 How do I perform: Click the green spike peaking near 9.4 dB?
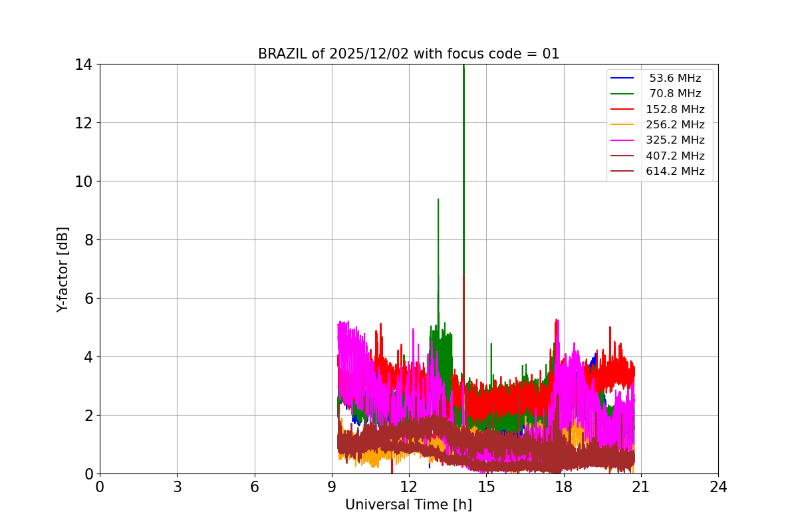coord(438,199)
